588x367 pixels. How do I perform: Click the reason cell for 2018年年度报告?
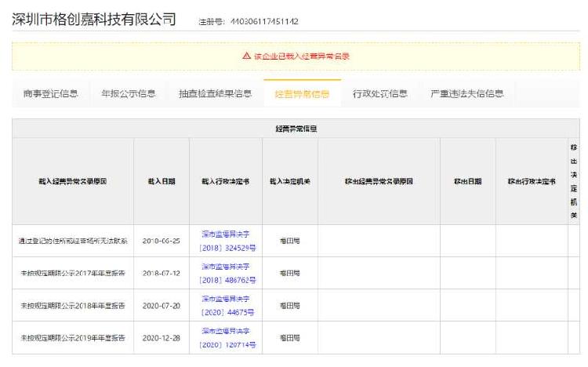pyautogui.click(x=73, y=306)
